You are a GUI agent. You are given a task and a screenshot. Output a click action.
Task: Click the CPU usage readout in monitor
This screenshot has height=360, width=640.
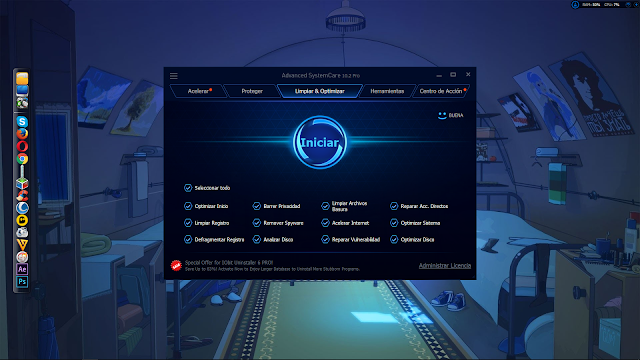tap(611, 5)
